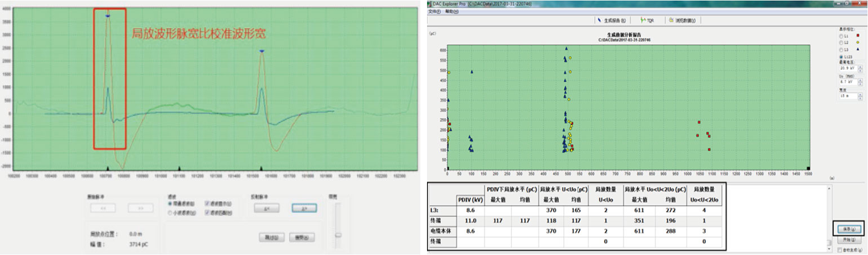Screen dimensions: 868x255
Task: Select the L123 phase radio button
Action: tap(841, 57)
